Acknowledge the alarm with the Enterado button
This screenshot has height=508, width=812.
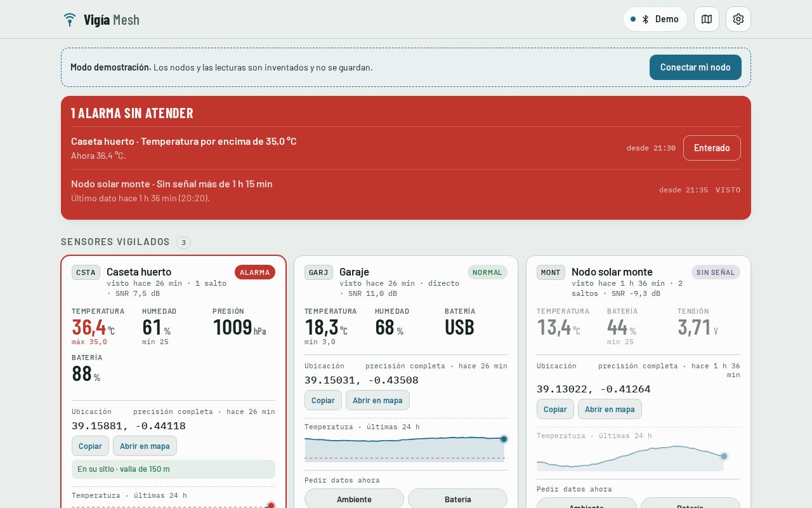coord(712,148)
